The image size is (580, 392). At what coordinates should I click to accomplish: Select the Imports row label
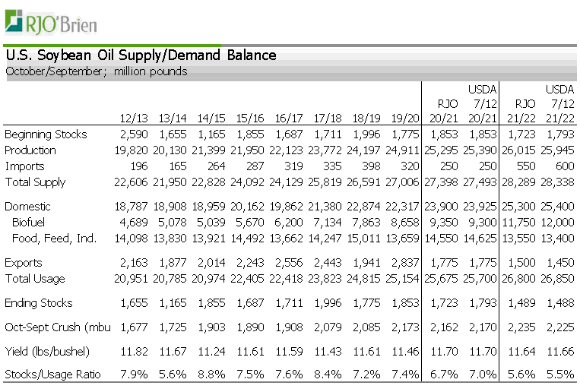point(24,166)
